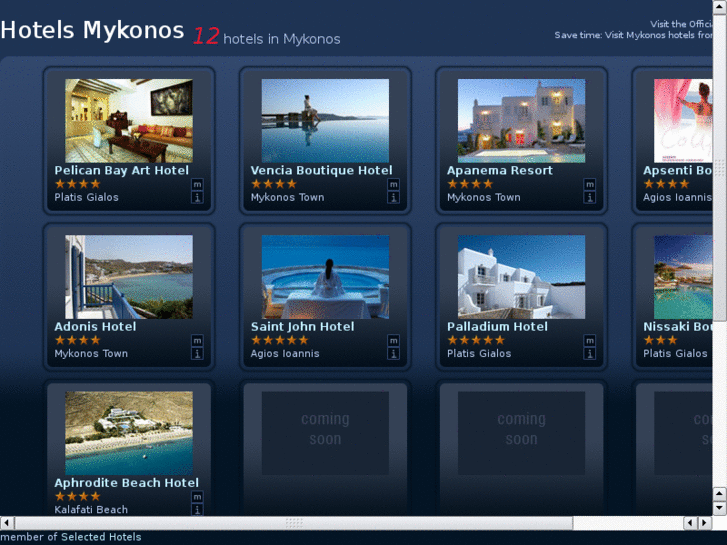727x545 pixels.
Task: Open info icon for Pelican Bay Art Hotel
Action: pos(197,198)
